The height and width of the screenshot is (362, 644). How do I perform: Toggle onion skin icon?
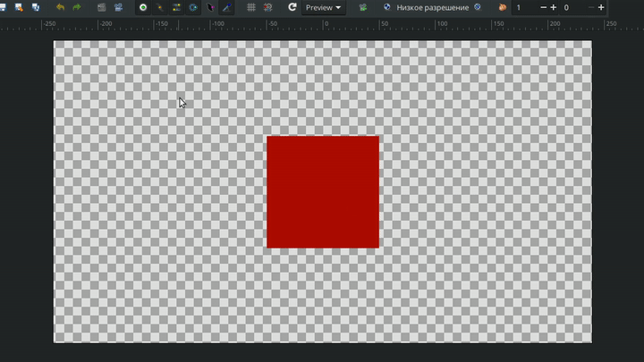pos(503,7)
